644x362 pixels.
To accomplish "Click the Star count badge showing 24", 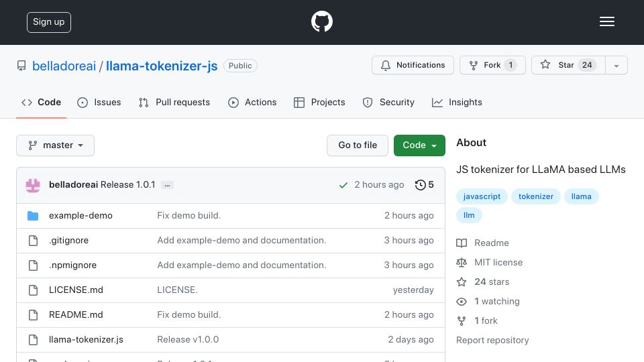I will coord(587,65).
